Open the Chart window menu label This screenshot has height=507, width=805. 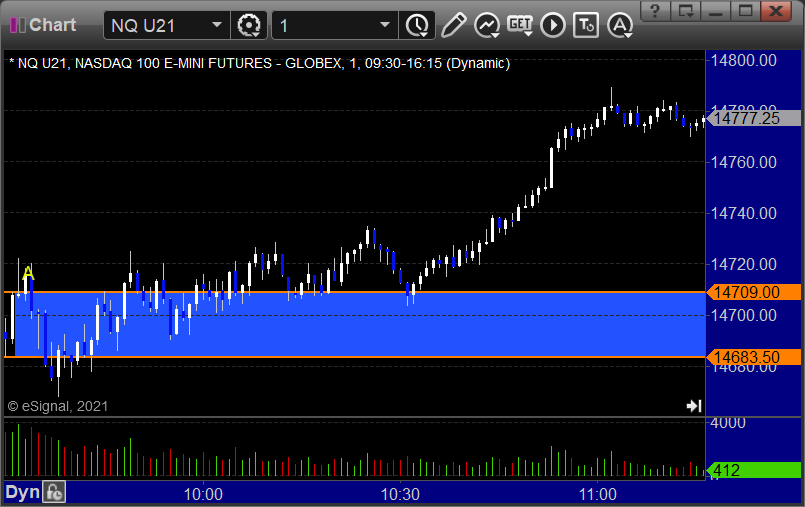(52, 25)
